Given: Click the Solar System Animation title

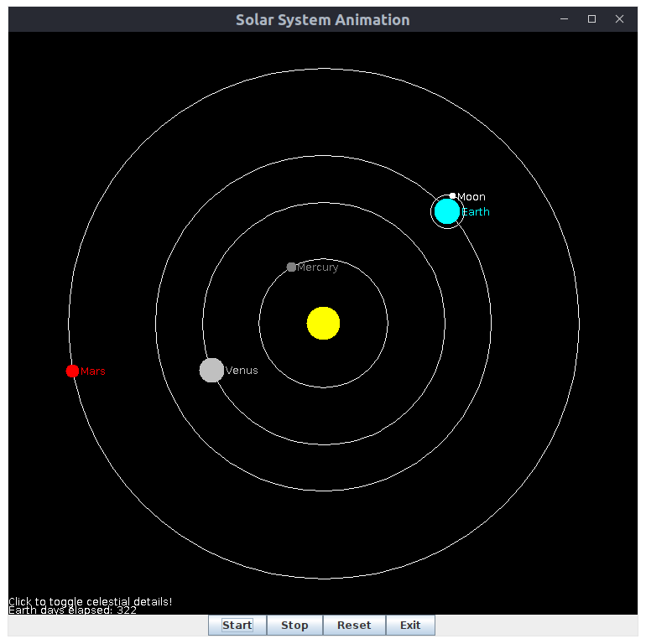Looking at the screenshot, I should [323, 20].
